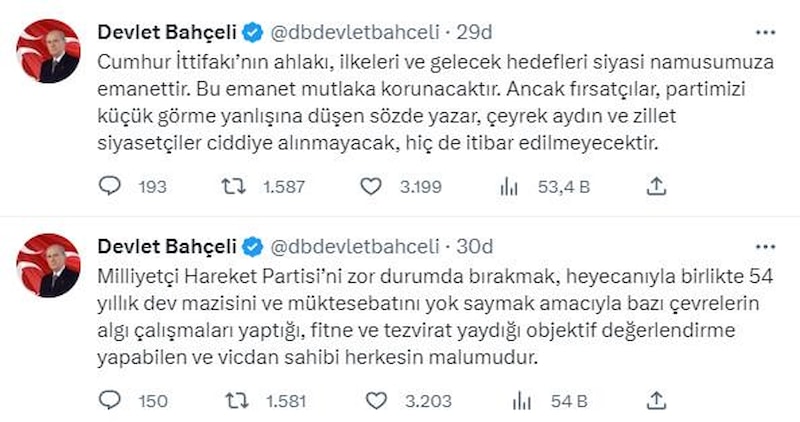Screen dimensions: 800x422
Task: Click the @dbdevletbahceli handle on first tweet
Action: (x=343, y=31)
